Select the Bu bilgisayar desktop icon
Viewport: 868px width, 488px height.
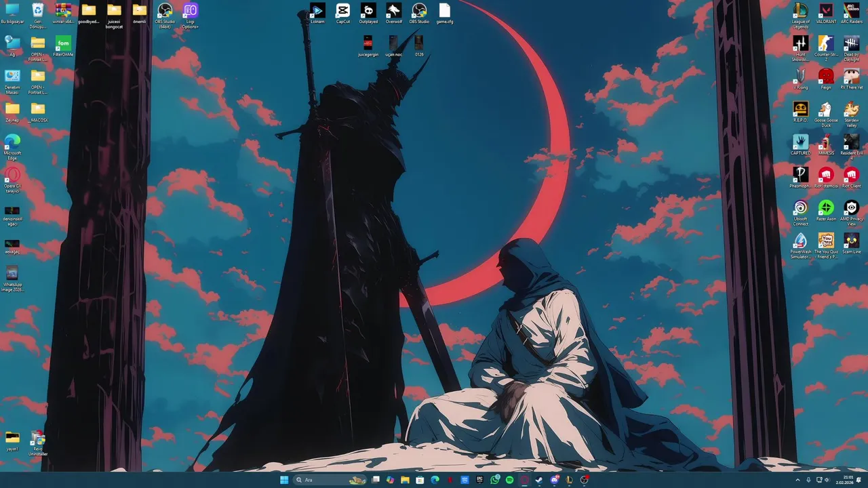12,14
